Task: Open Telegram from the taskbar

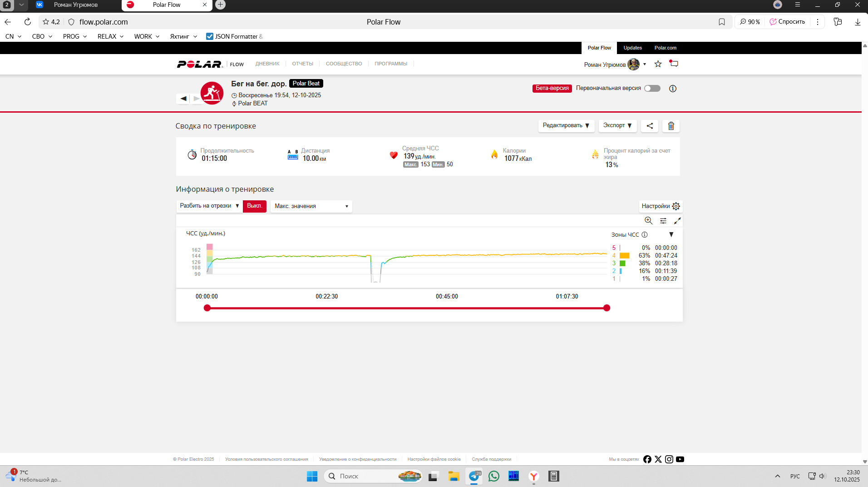Action: (x=474, y=476)
